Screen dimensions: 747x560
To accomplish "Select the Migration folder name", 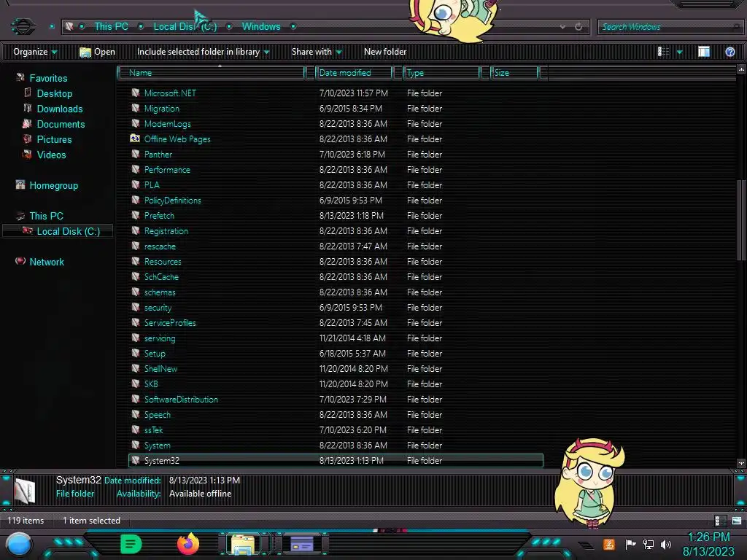I will 162,109.
